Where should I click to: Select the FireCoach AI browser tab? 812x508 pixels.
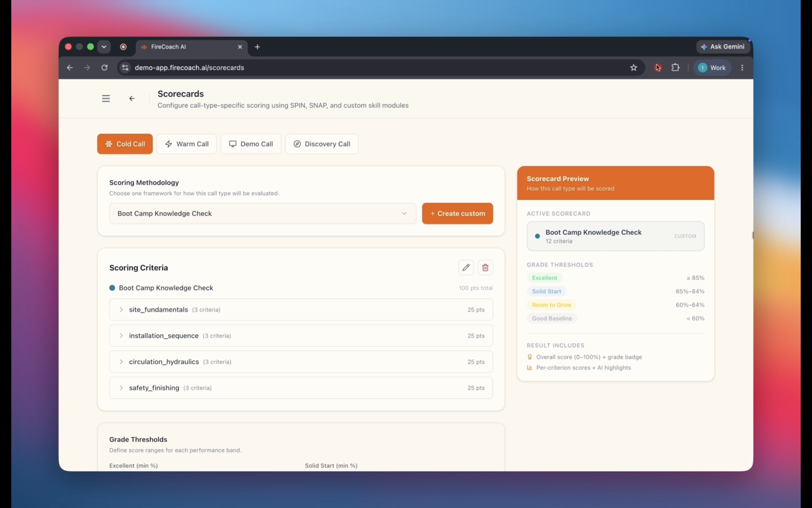[x=191, y=47]
